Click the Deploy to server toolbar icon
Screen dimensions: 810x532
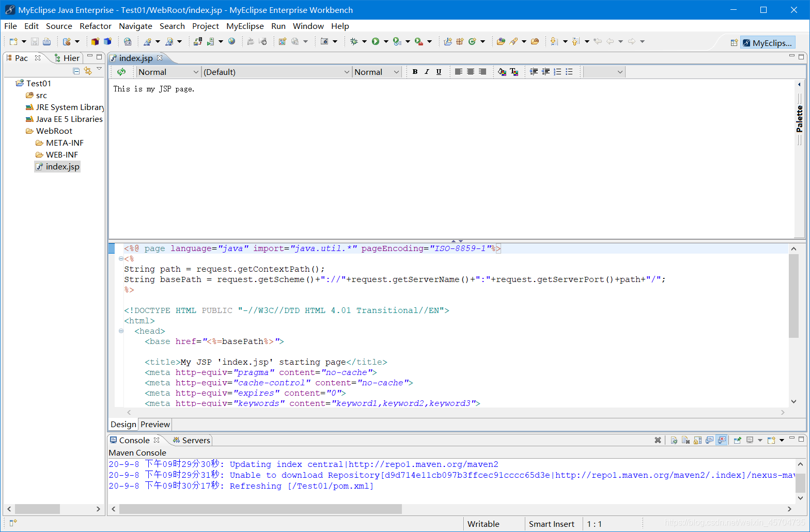tap(198, 41)
